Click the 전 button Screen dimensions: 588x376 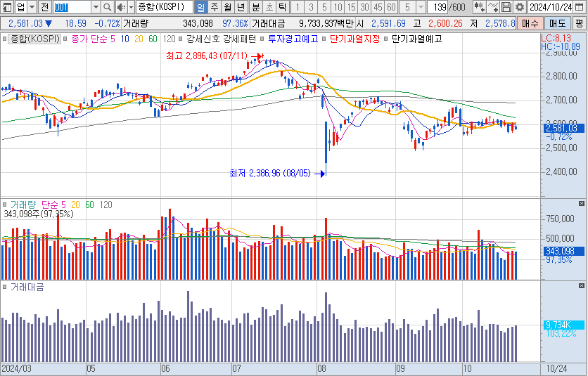pyautogui.click(x=45, y=7)
